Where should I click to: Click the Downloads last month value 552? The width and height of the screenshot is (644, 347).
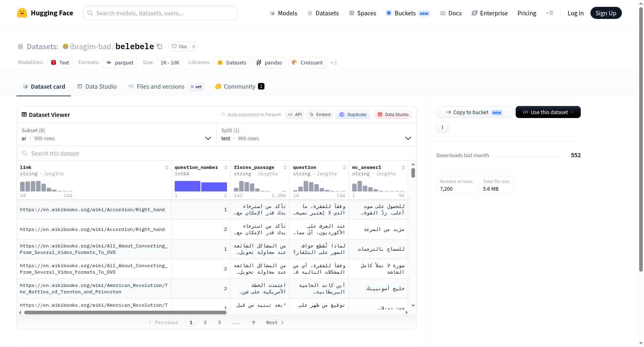click(x=576, y=155)
